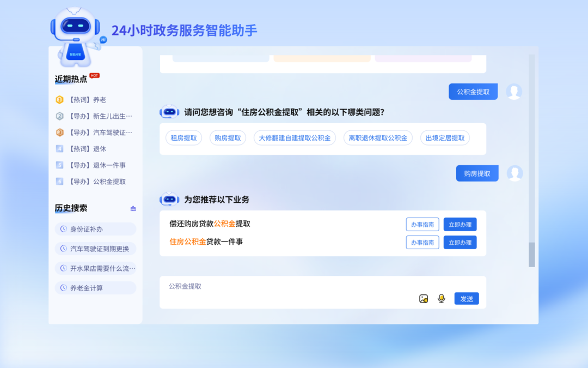Click 立即办理 for 住房公积金贷款一件事
Image resolution: width=588 pixels, height=368 pixels.
[x=460, y=242]
